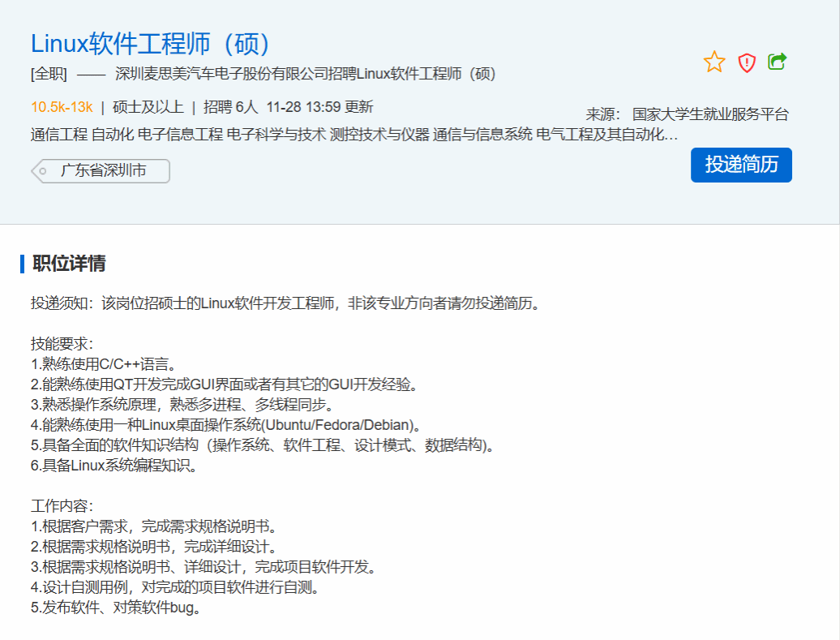Click the 深圳麦思美汽车电子股份有限公司 company line

coord(305,74)
